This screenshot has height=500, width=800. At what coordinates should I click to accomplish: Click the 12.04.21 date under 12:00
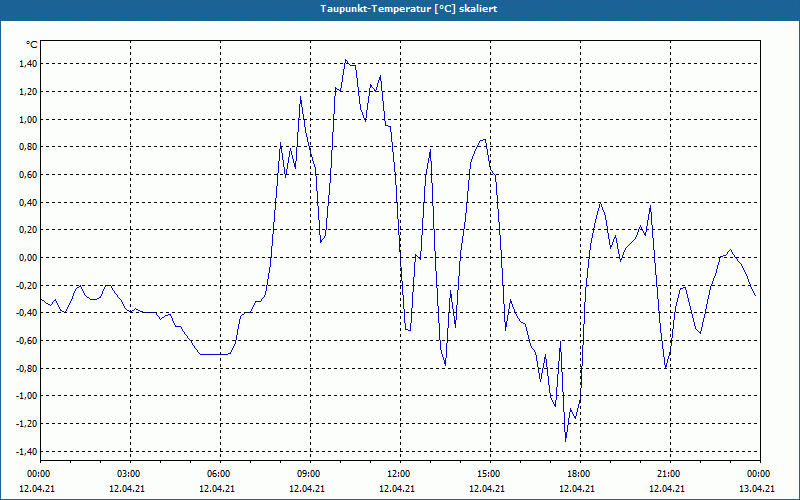pyautogui.click(x=397, y=488)
